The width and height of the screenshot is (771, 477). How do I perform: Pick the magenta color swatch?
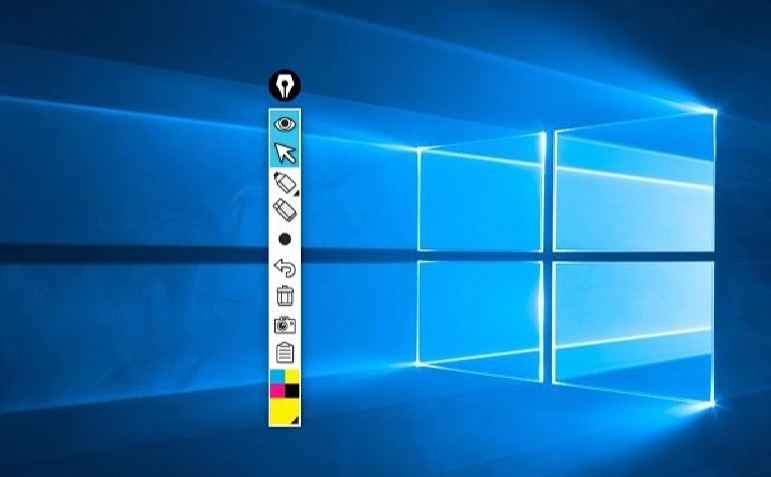pos(277,389)
